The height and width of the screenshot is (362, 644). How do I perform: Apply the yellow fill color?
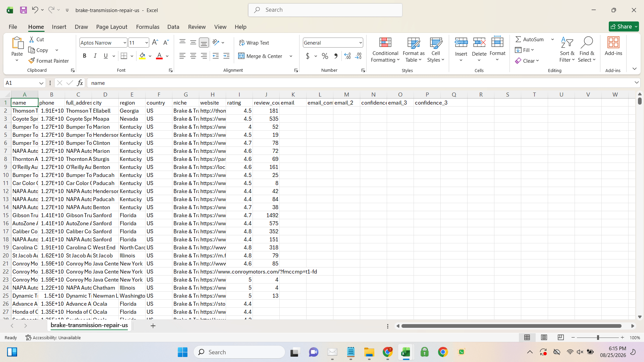coord(142,56)
